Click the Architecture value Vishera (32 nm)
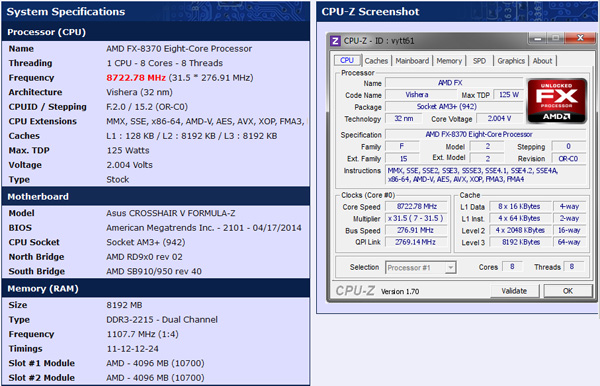Screen dimensions: 600x386 [x=139, y=92]
